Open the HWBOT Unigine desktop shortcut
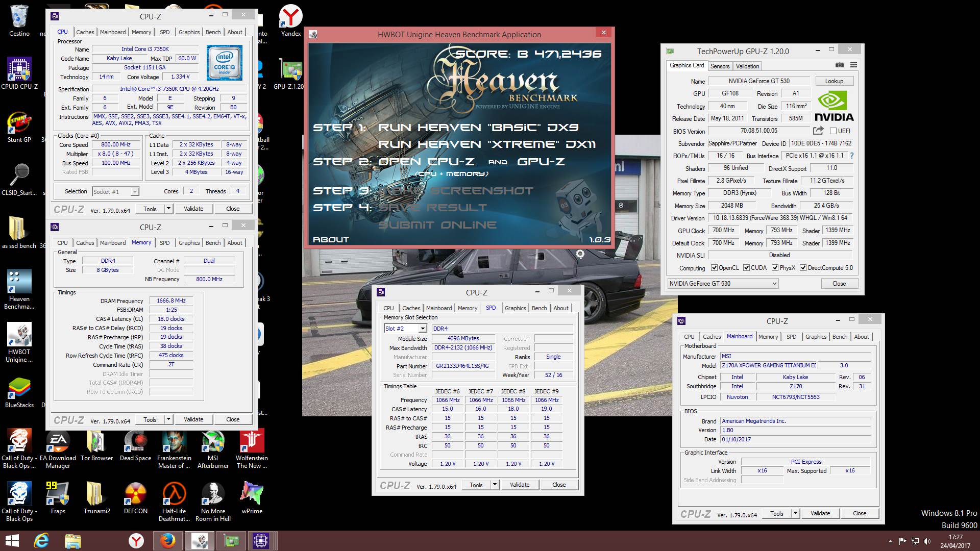 (19, 342)
